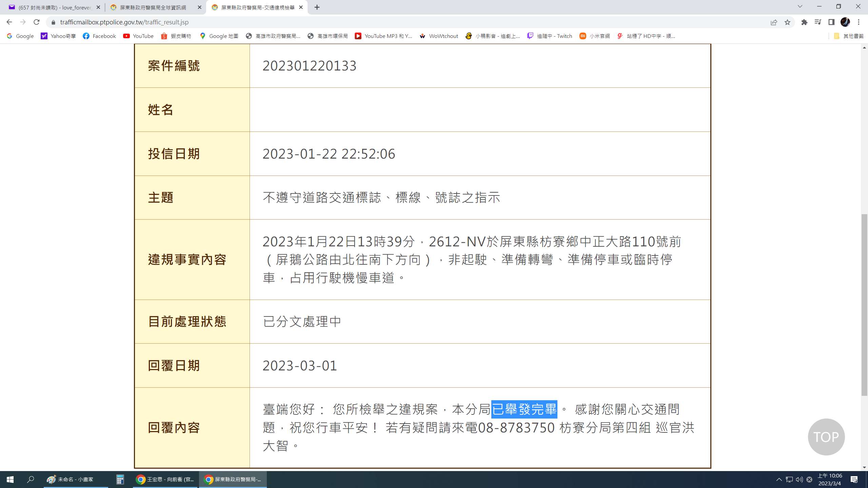The height and width of the screenshot is (488, 868).
Task: Open the Google bookmark
Action: (20, 36)
